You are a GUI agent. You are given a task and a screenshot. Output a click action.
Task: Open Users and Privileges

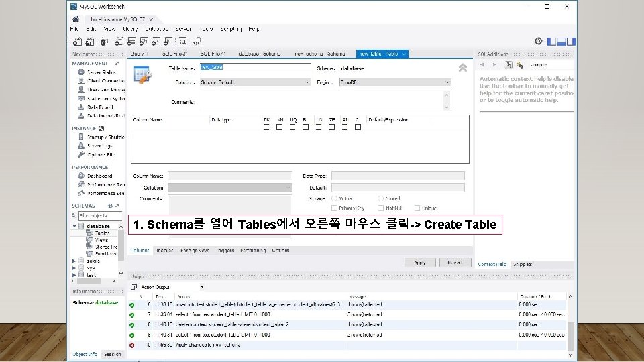click(101, 89)
